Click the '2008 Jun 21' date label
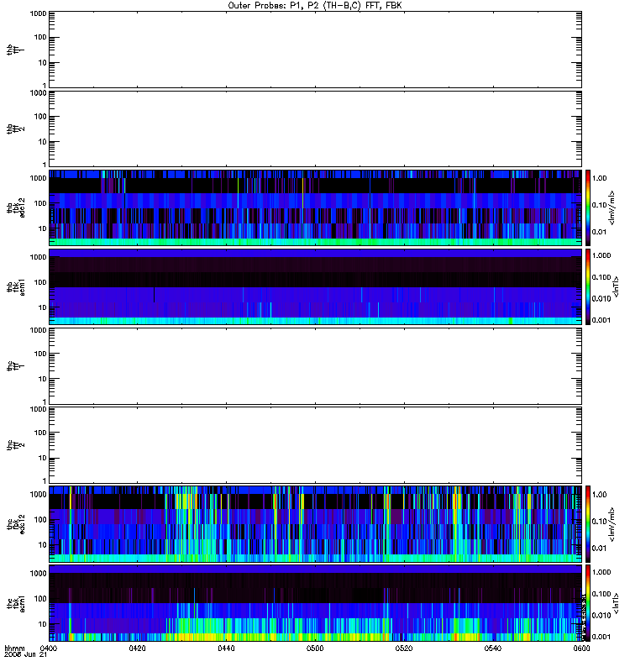This screenshot has width=630, height=672. 22,655
